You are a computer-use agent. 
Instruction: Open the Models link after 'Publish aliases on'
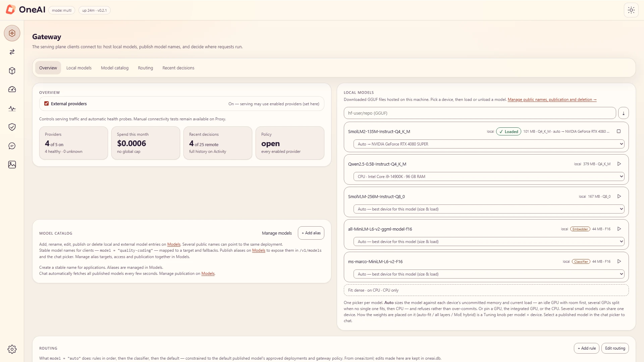259,250
